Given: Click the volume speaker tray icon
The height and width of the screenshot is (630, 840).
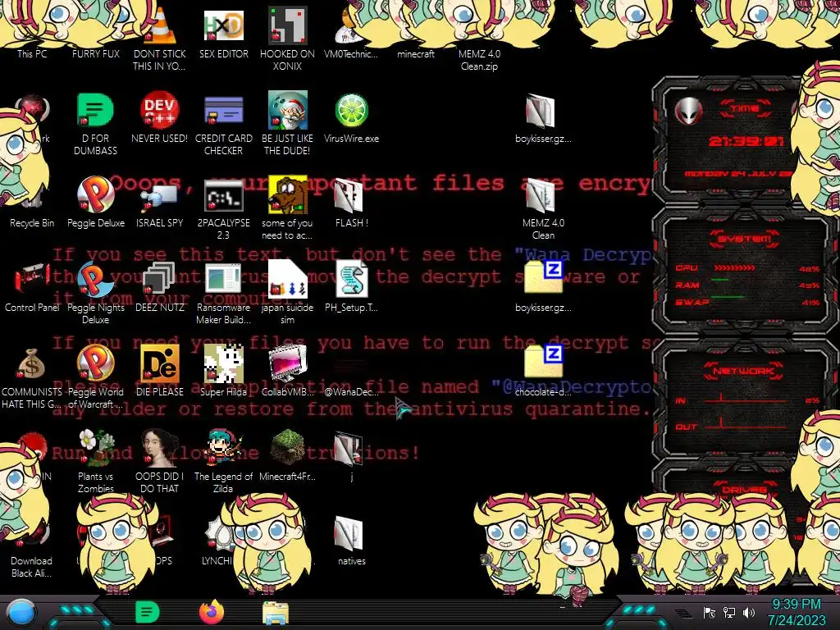Looking at the screenshot, I should [x=749, y=613].
